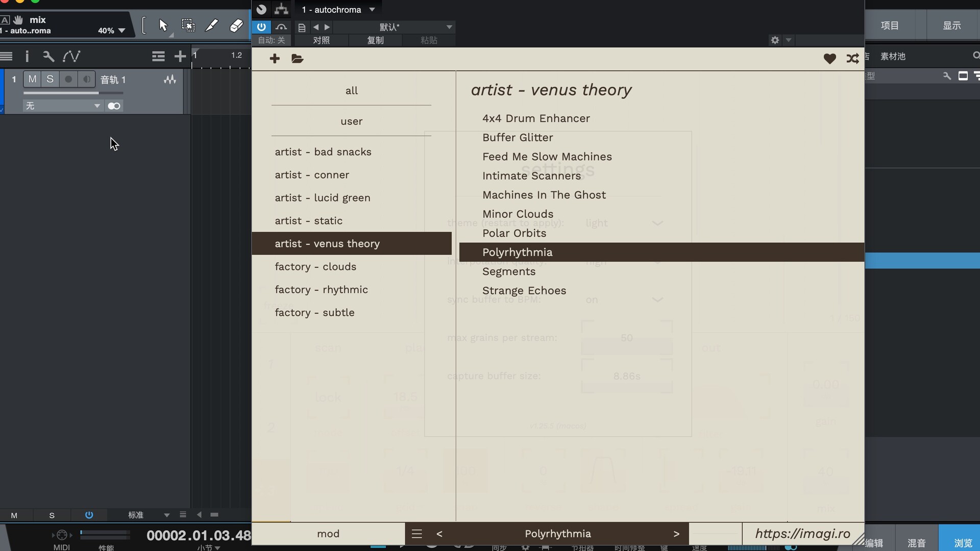Click the shuffle random preset icon
The image size is (980, 551).
coord(852,59)
